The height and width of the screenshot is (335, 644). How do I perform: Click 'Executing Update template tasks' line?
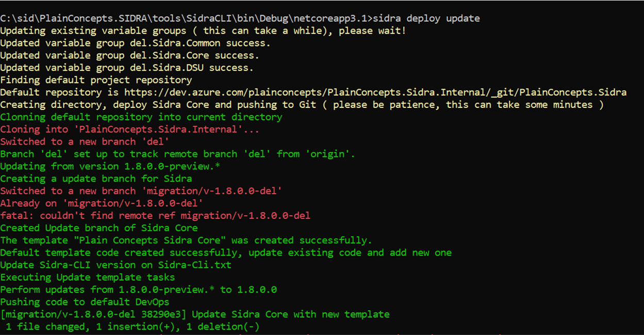point(87,277)
